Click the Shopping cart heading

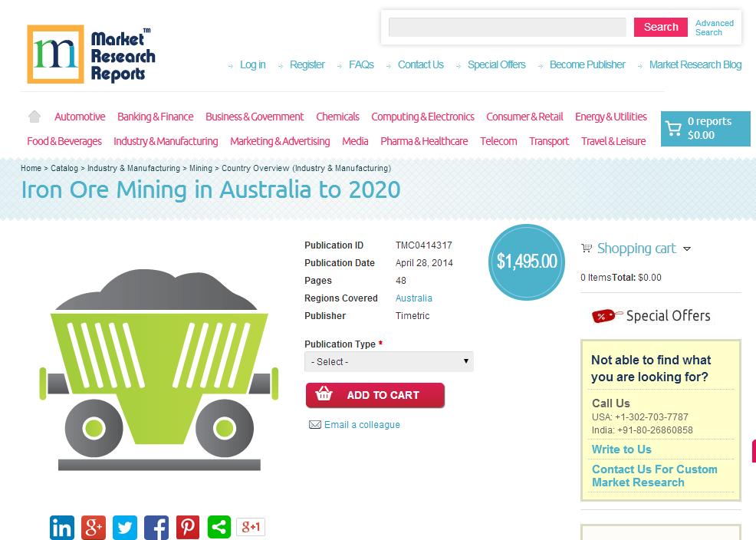(x=636, y=249)
